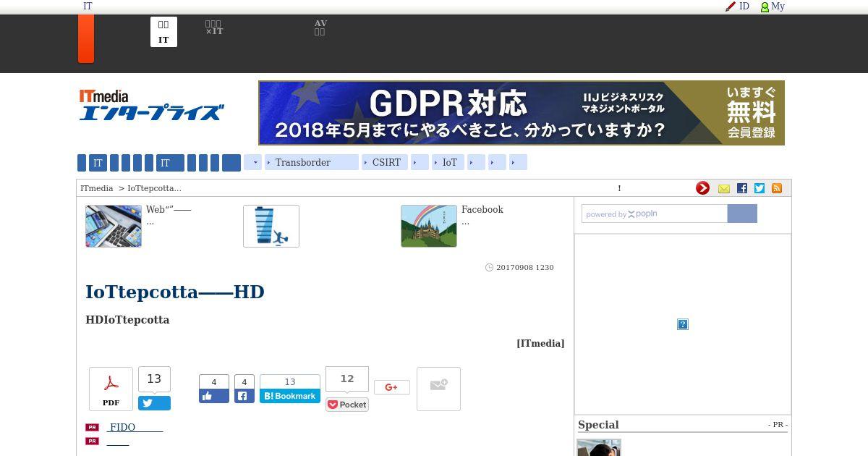The height and width of the screenshot is (456, 868).
Task: Share article via the Facebook share button
Action: (x=244, y=396)
